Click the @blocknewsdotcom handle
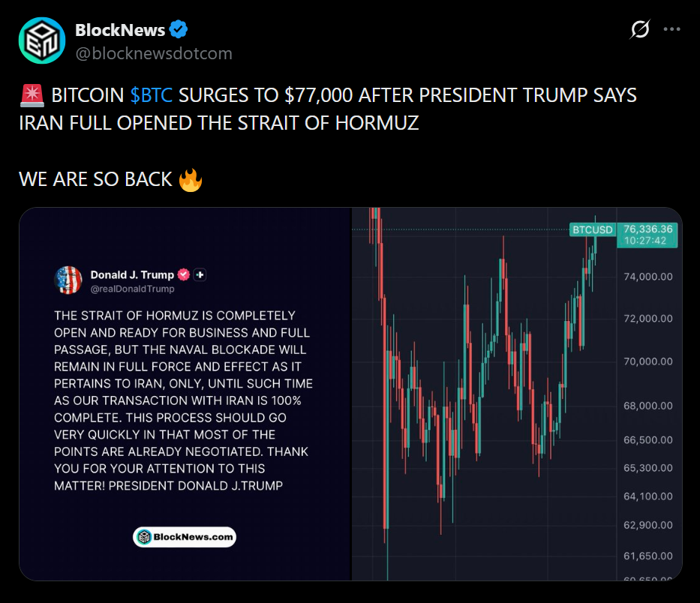 153,53
